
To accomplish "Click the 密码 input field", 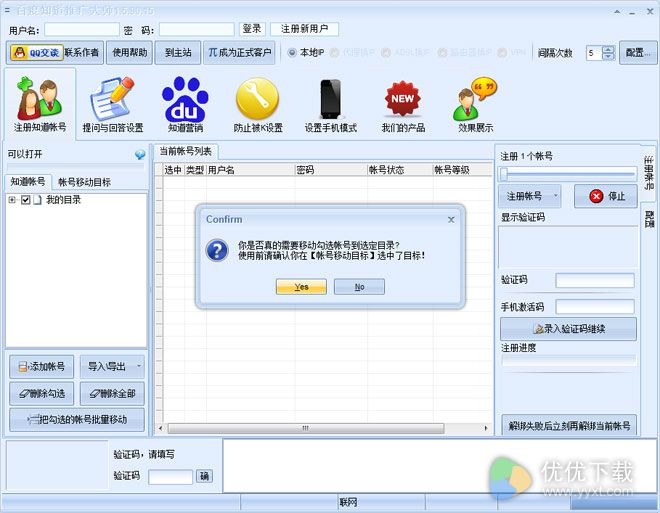I will point(197,29).
